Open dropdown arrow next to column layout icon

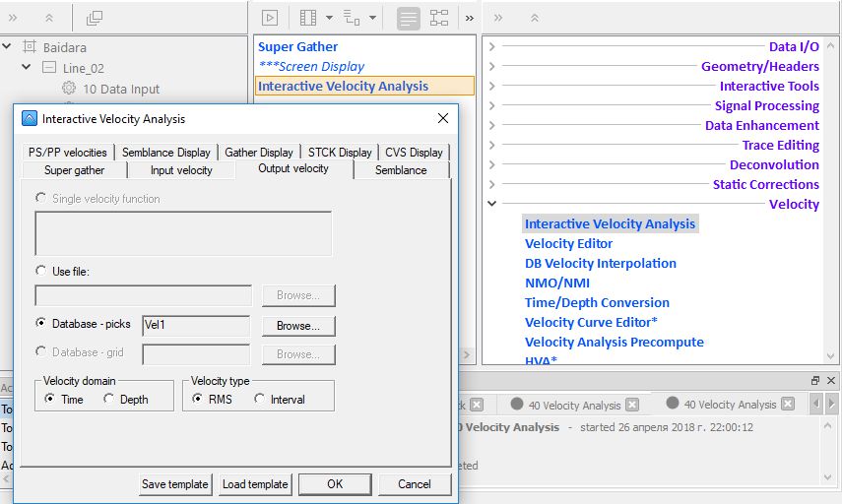coord(329,18)
